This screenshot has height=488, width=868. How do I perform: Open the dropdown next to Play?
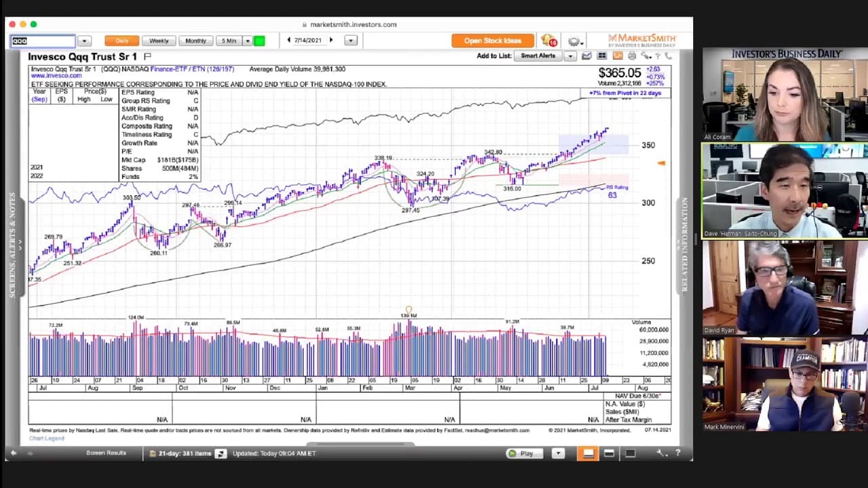click(x=558, y=453)
